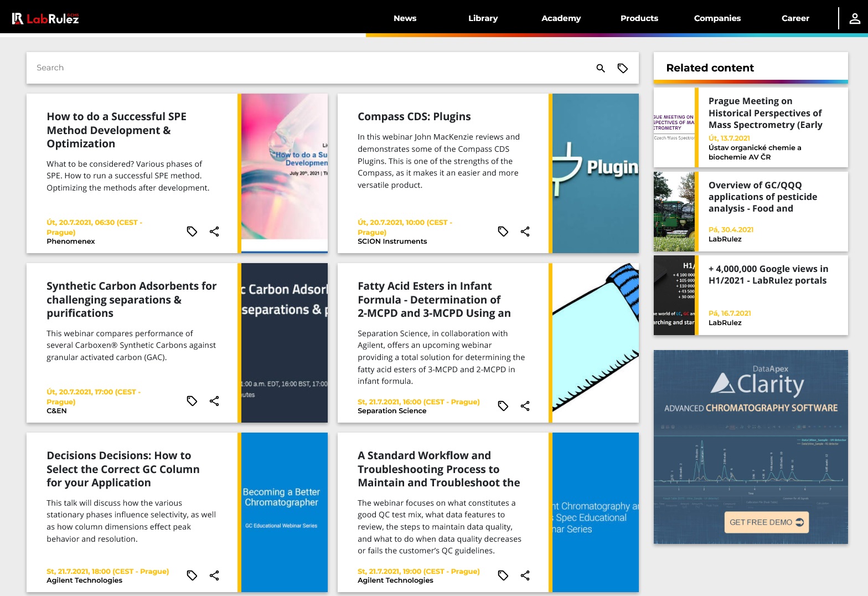Image resolution: width=868 pixels, height=596 pixels.
Task: Click Ústav organické chemie a biochemie AV ČR
Action: tap(755, 152)
